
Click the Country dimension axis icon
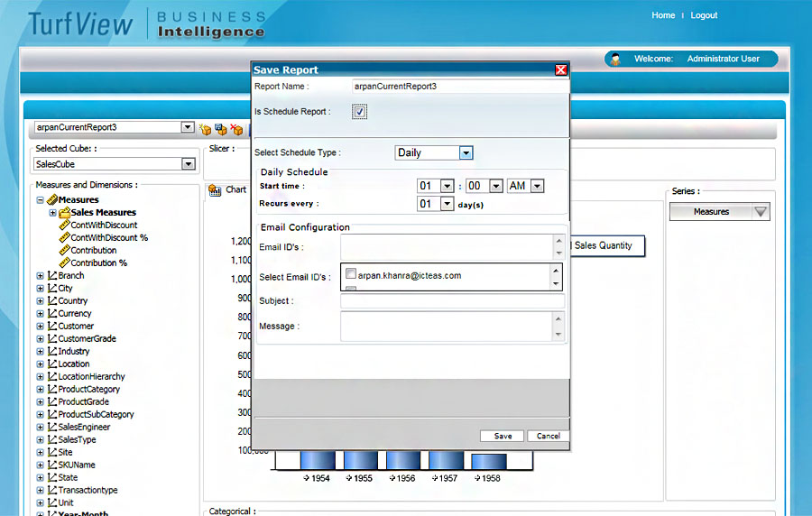pos(52,300)
